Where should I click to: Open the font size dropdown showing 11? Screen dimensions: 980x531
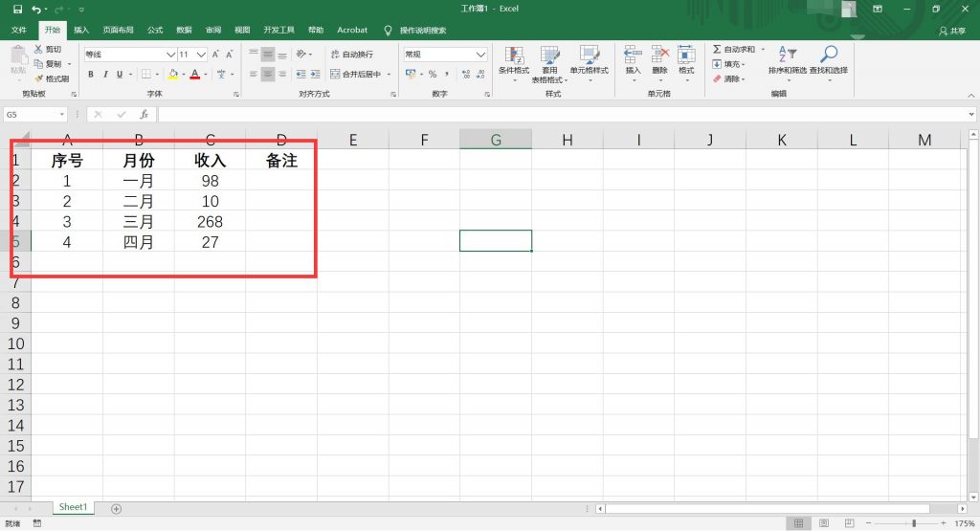(201, 55)
